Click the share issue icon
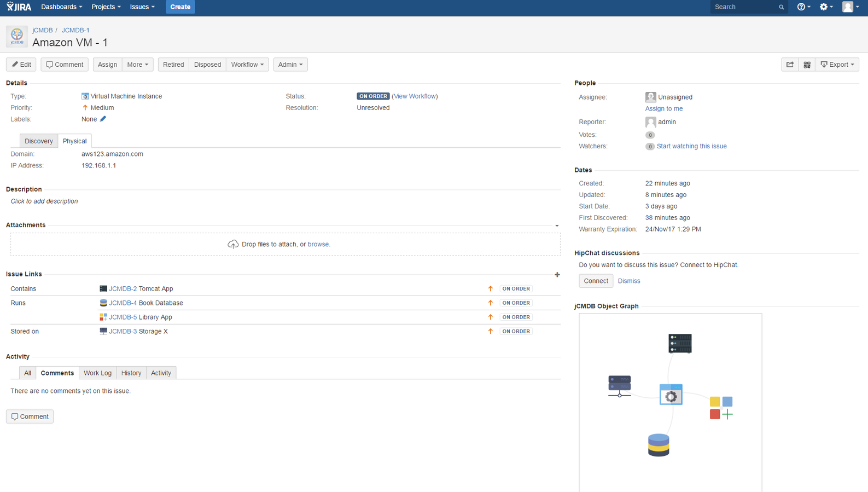Image resolution: width=868 pixels, height=492 pixels. [790, 65]
